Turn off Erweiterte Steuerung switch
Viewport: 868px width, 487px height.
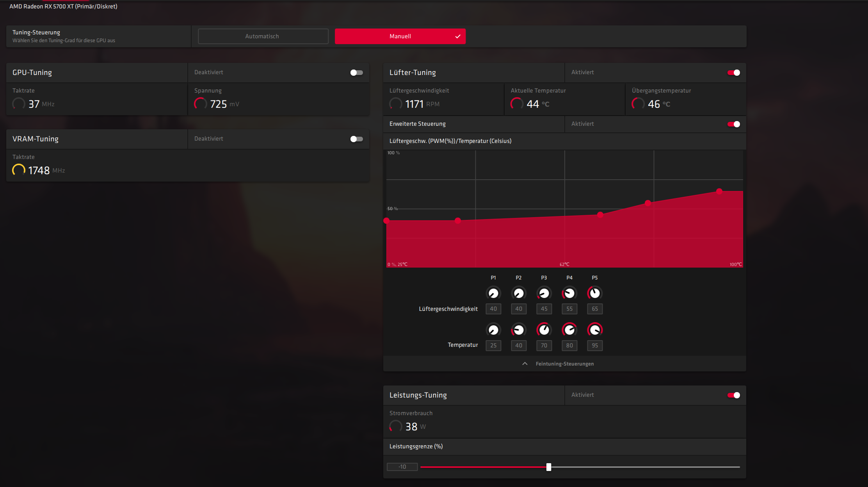pyautogui.click(x=733, y=124)
